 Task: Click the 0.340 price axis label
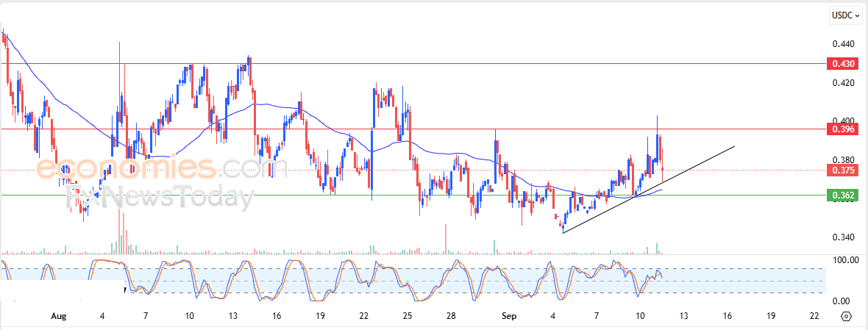(x=843, y=237)
